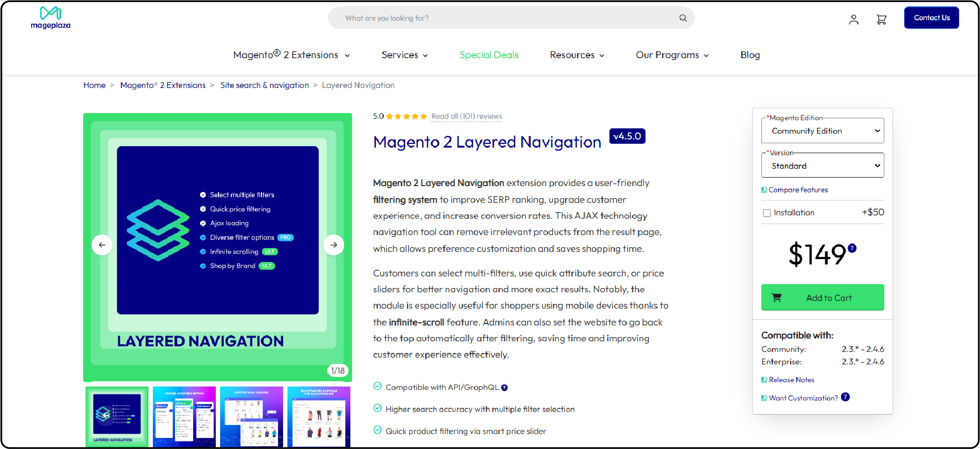The width and height of the screenshot is (980, 449).
Task: Click the search magnifier icon
Action: coord(683,18)
